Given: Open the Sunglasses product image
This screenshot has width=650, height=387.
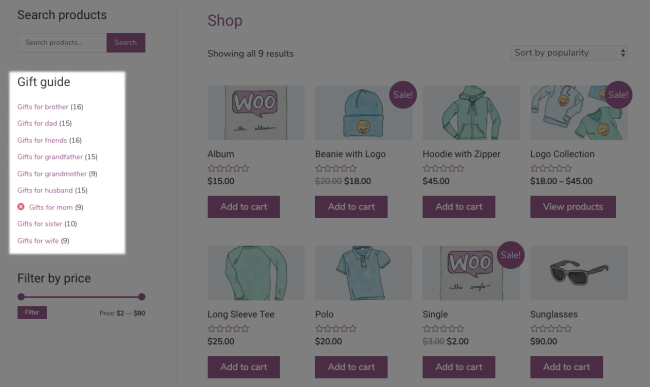Looking at the screenshot, I should (x=579, y=273).
